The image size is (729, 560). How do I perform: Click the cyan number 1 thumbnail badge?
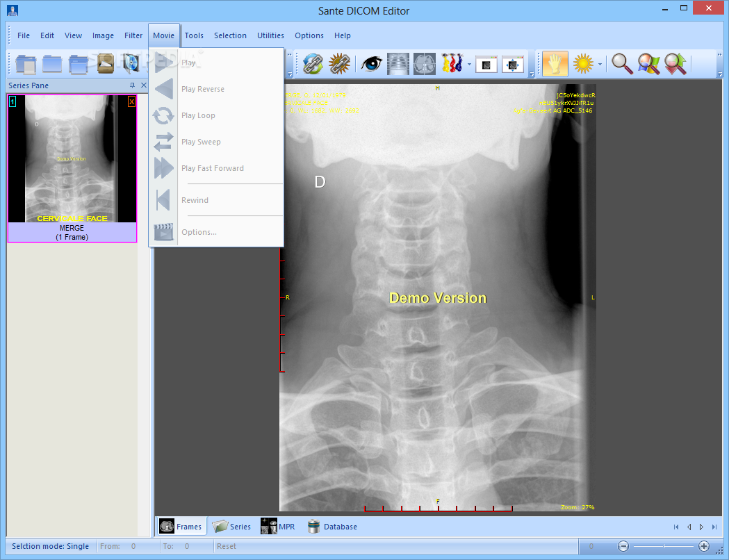click(x=13, y=101)
